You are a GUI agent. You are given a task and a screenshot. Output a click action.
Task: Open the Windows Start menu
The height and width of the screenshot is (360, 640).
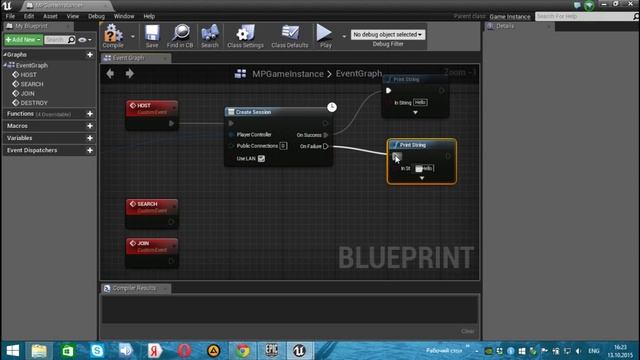13,351
